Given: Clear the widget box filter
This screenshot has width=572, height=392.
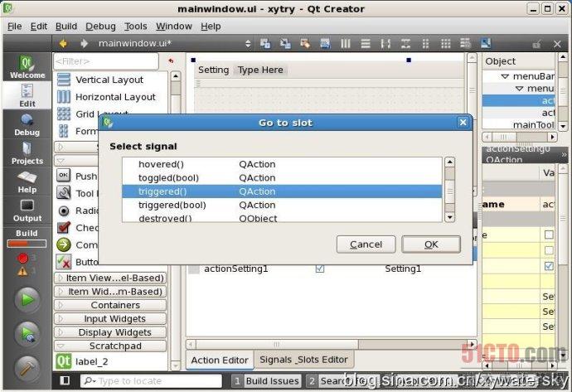Looking at the screenshot, I should click(x=171, y=60).
